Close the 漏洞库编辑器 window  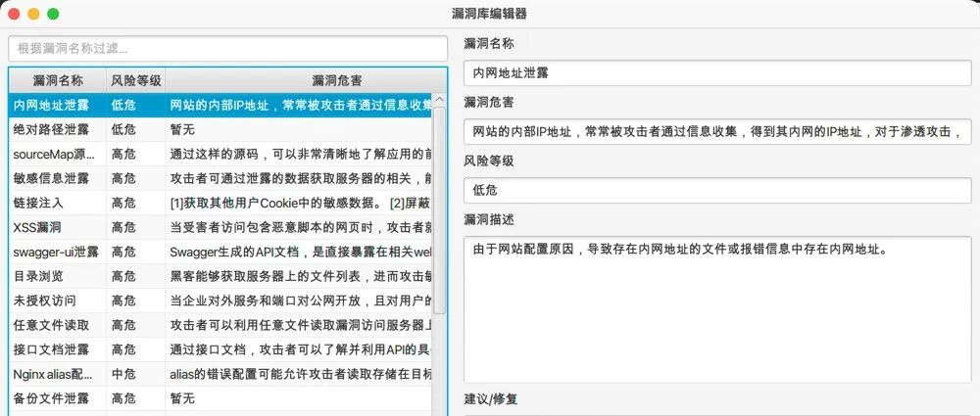pos(14,14)
